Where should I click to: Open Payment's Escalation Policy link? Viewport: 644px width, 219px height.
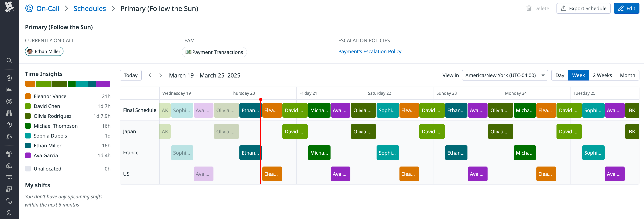point(370,52)
